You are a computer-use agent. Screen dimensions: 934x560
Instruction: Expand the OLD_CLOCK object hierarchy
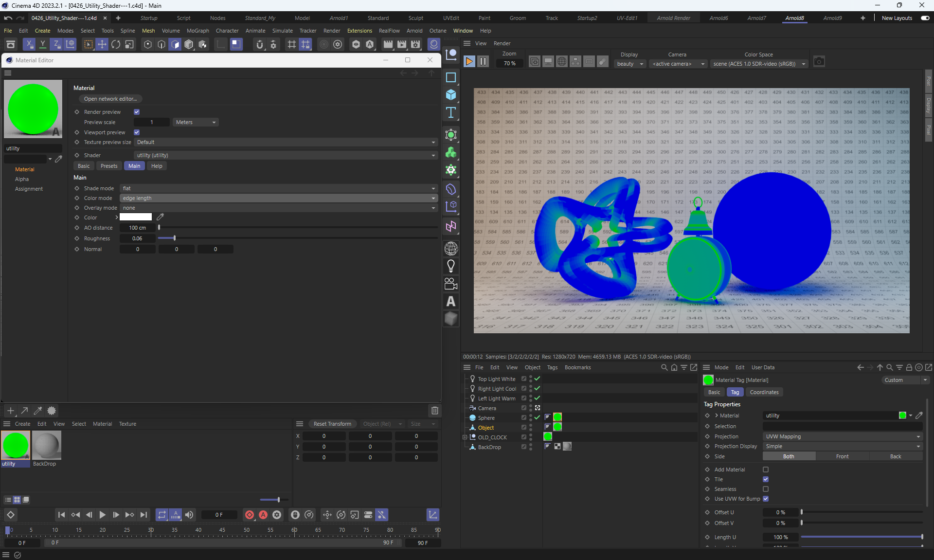[465, 437]
